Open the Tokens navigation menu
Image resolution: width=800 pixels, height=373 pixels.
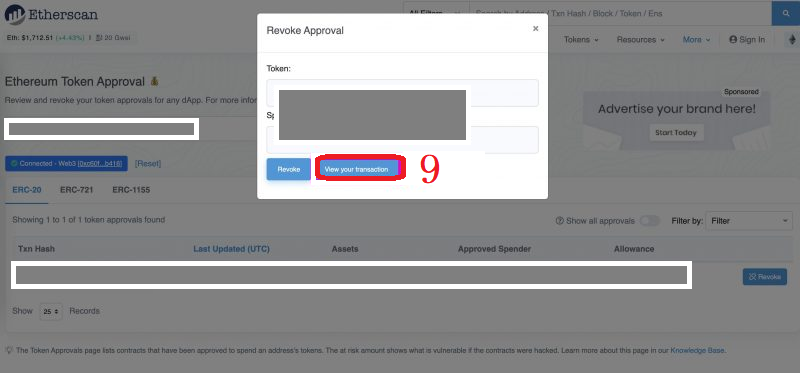(x=581, y=40)
